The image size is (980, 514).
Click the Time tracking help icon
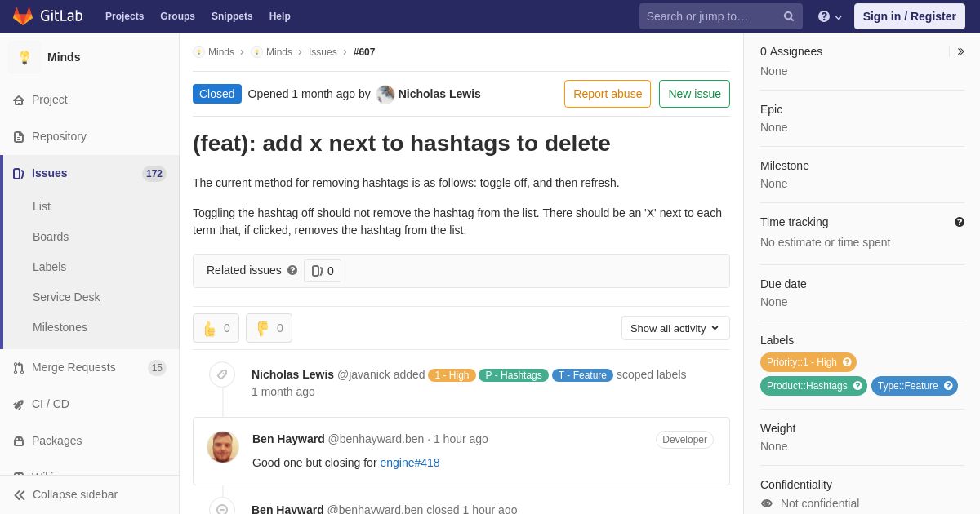tap(960, 222)
